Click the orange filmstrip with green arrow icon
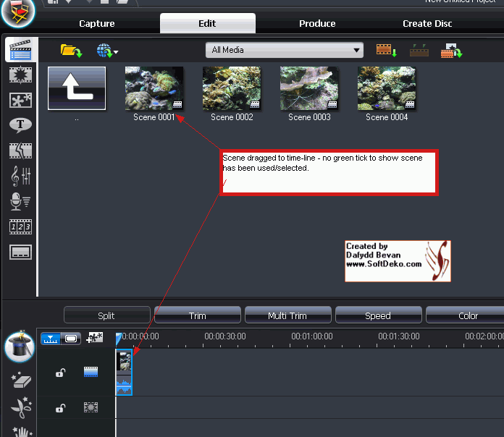The width and height of the screenshot is (504, 437). [x=451, y=51]
